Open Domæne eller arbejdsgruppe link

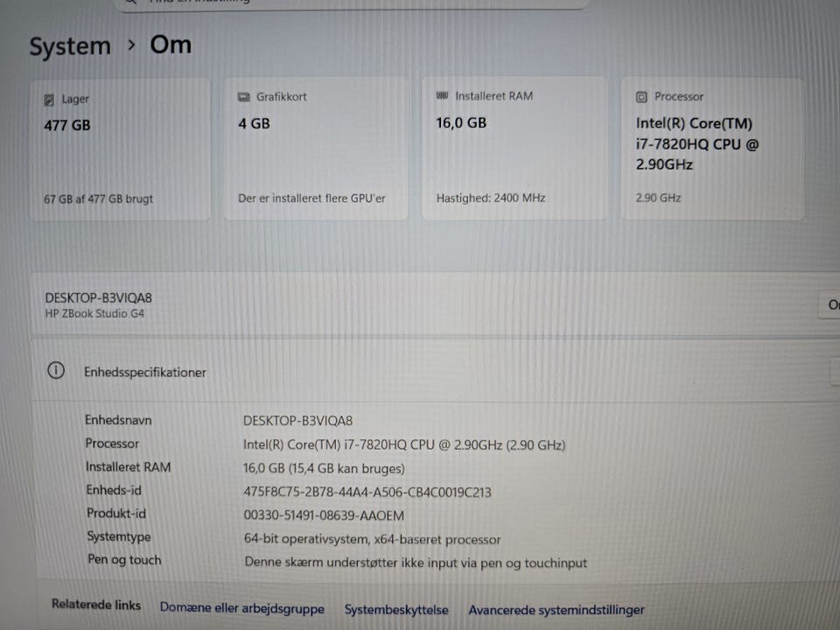coord(242,608)
